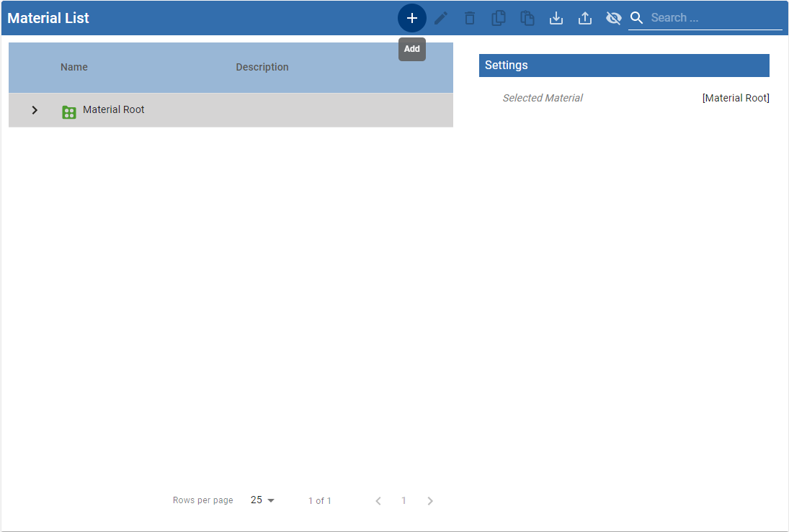Click the magnifying glass search icon
The image size is (789, 532).
tap(636, 18)
